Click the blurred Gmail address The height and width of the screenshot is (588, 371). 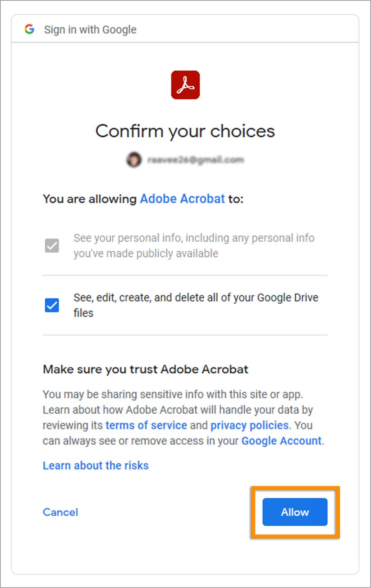click(196, 160)
